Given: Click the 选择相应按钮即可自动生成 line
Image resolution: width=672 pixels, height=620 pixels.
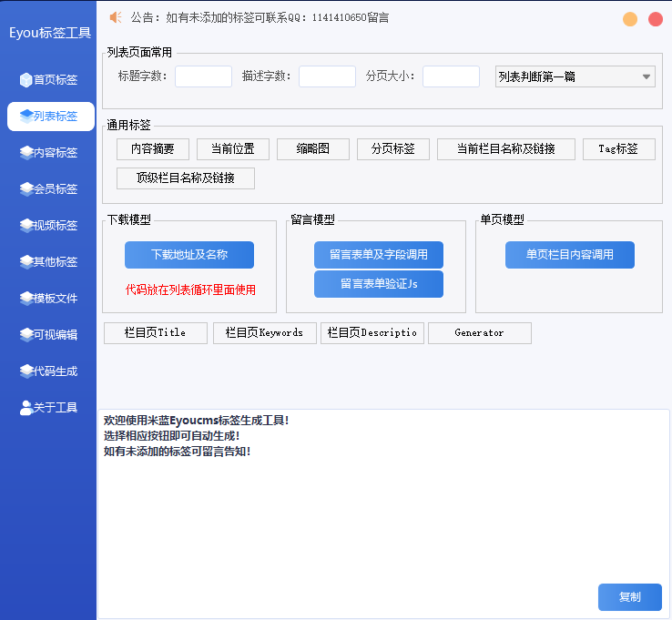Looking at the screenshot, I should [171, 436].
